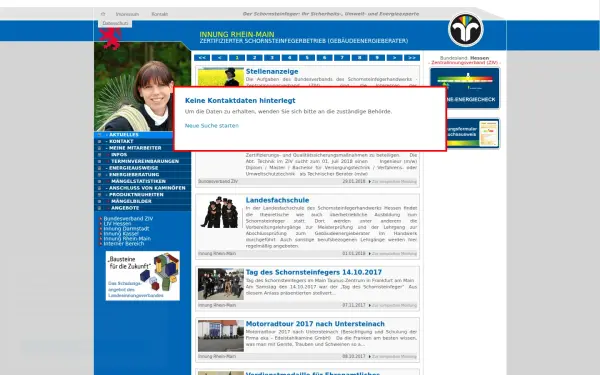This screenshot has width=600, height=375.
Task: Click the red lion crest emblem
Action: [110, 38]
